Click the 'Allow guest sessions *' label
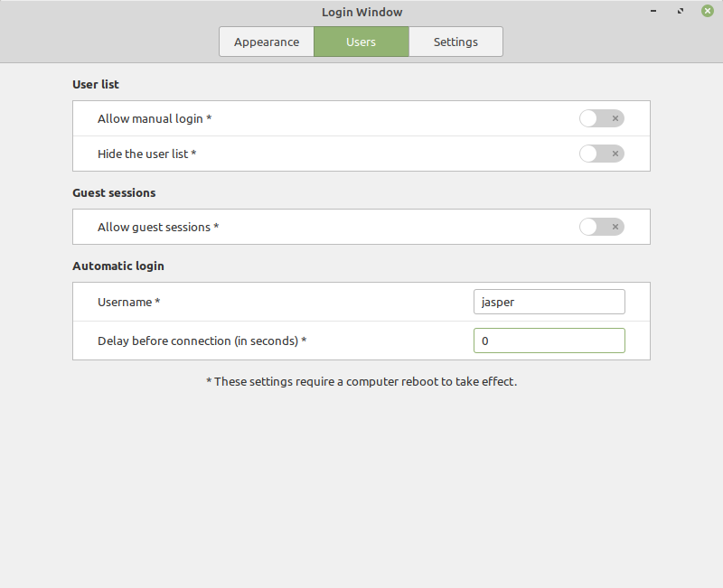 158,228
